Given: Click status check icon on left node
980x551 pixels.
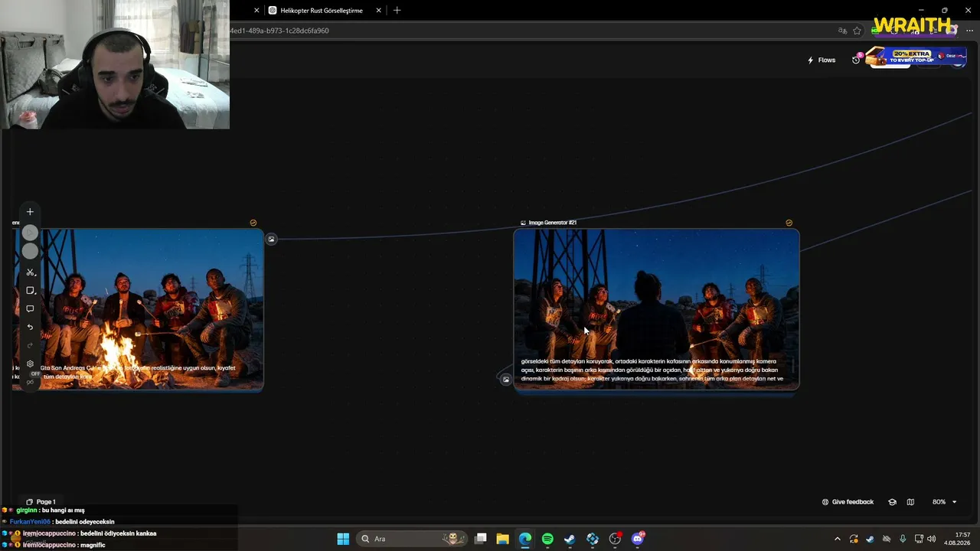Looking at the screenshot, I should (253, 223).
